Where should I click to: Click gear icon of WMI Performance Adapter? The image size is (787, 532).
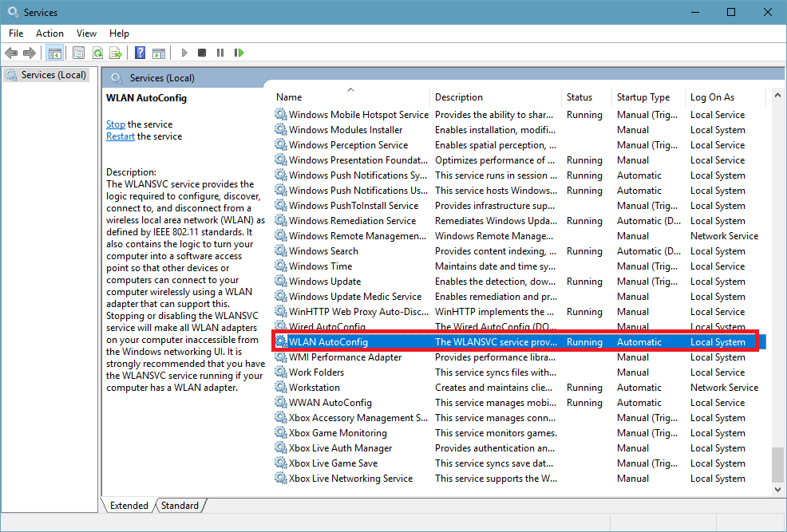(x=281, y=357)
